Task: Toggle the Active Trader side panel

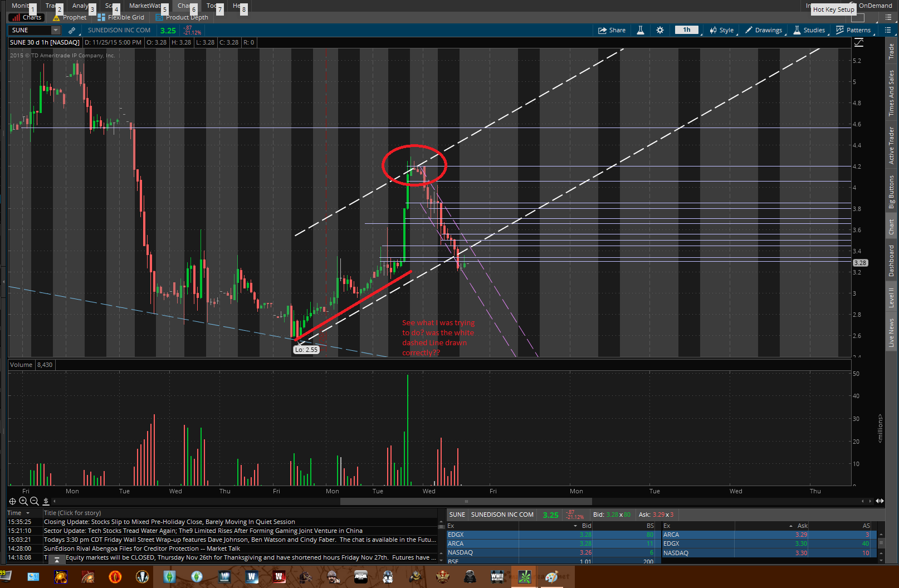Action: click(891, 145)
